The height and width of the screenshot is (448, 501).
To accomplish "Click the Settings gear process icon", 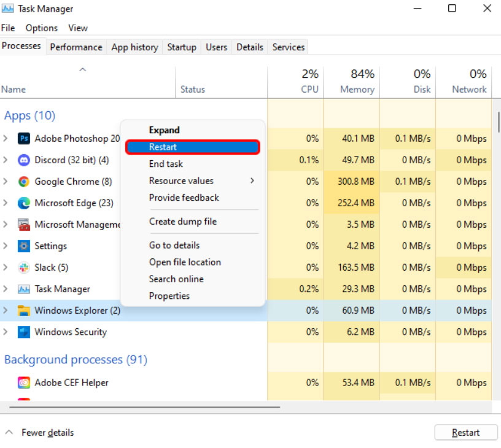I will pos(24,246).
